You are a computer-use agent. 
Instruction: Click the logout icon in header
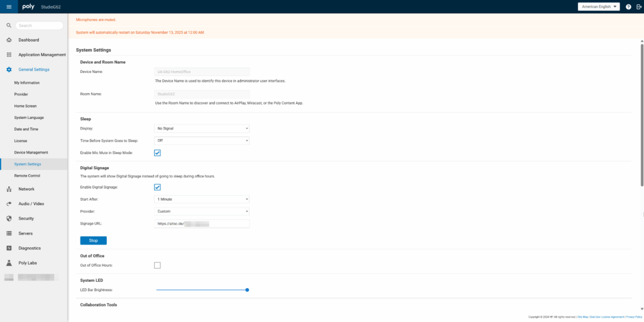coord(638,6)
